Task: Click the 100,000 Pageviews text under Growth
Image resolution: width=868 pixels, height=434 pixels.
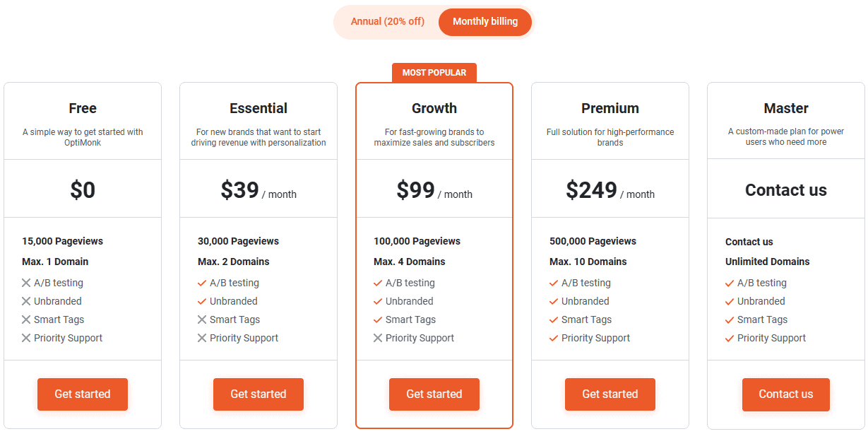Action: coord(417,241)
